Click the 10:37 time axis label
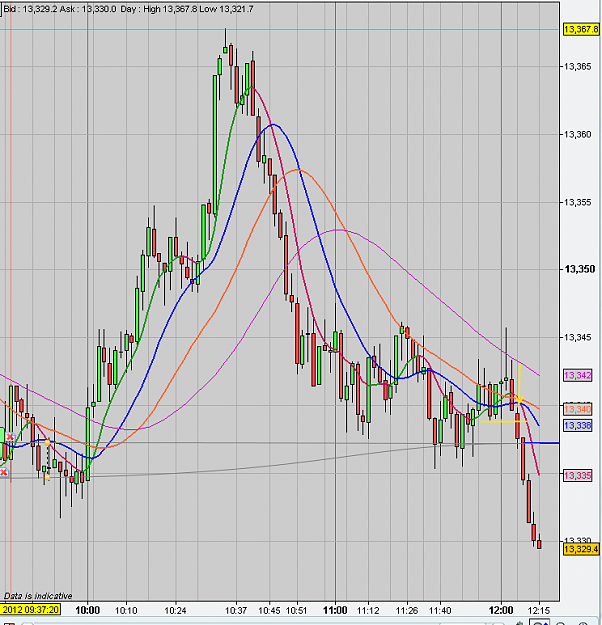Viewport: 602px width, 625px height. point(236,610)
